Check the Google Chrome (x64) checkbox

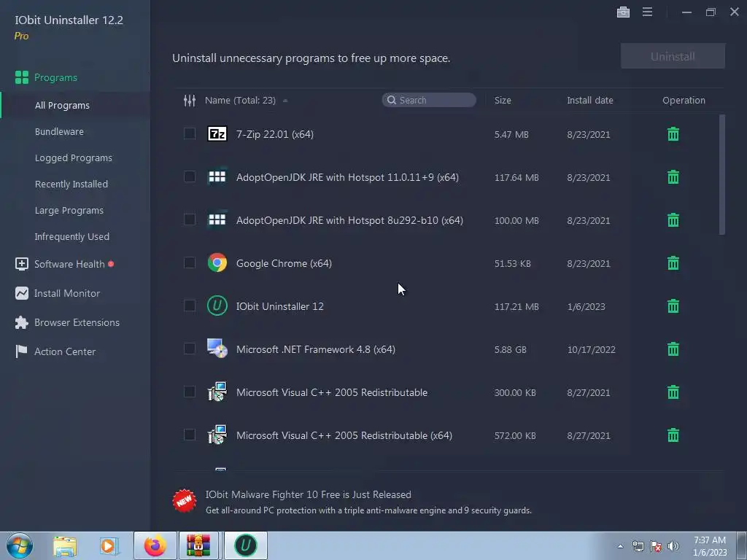coord(190,262)
